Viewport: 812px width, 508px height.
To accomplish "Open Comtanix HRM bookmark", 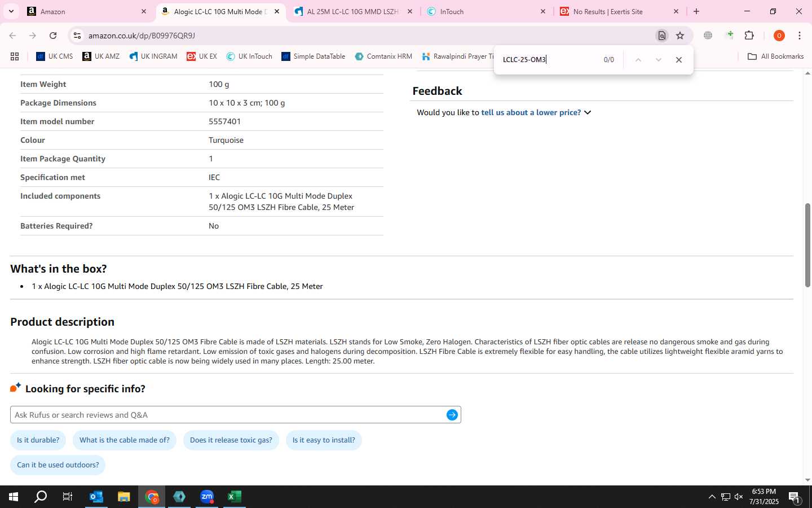I will 383,56.
